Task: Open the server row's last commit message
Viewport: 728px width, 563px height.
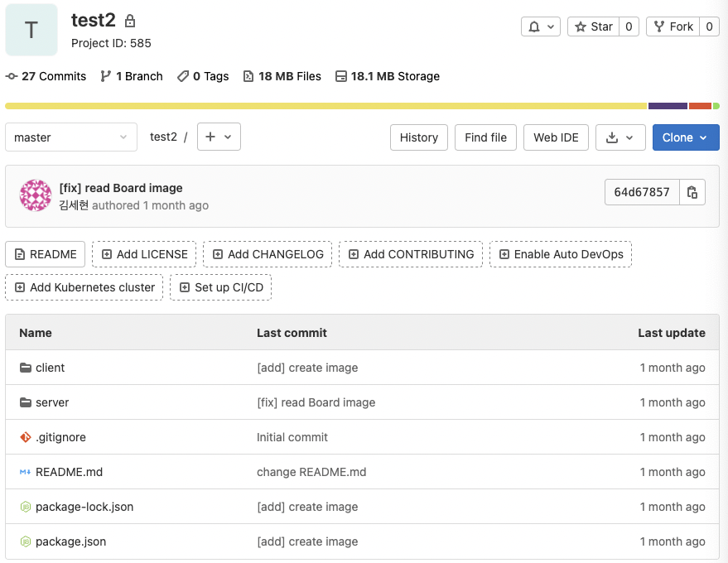Action: [316, 402]
